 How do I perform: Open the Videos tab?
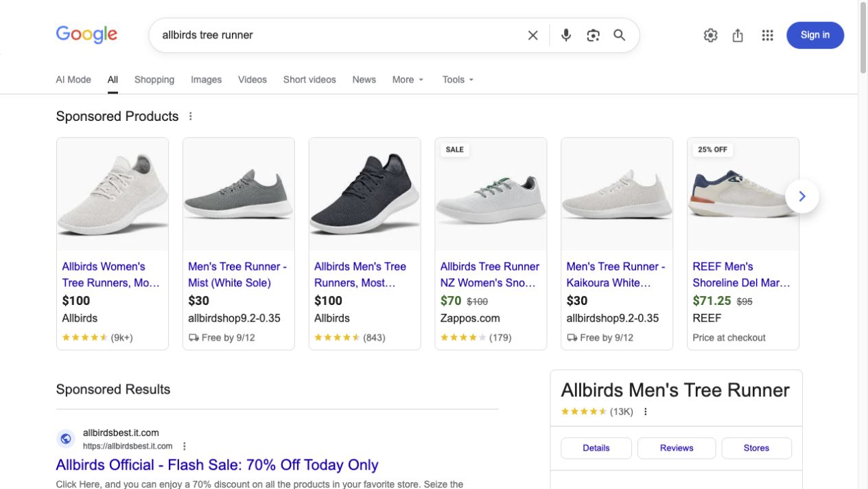tap(253, 80)
